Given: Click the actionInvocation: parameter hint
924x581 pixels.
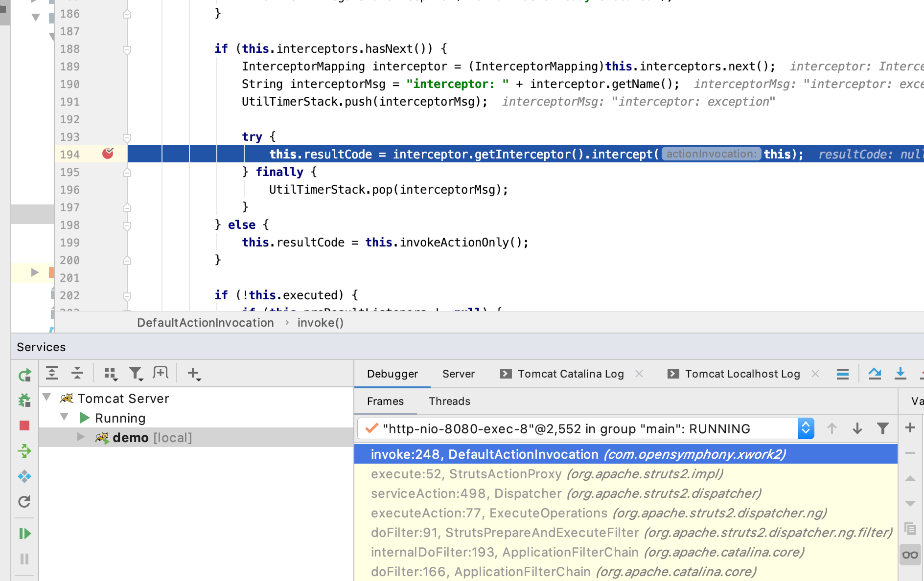Looking at the screenshot, I should (711, 154).
